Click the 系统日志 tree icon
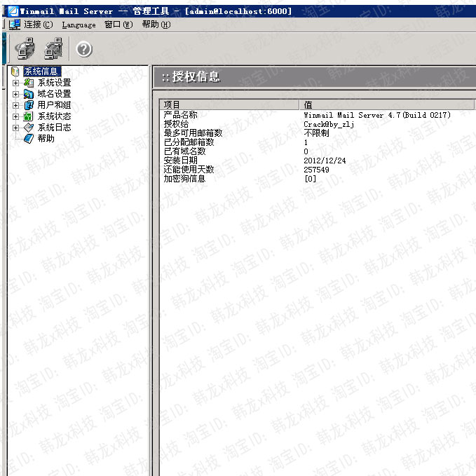476x476 pixels. click(29, 128)
